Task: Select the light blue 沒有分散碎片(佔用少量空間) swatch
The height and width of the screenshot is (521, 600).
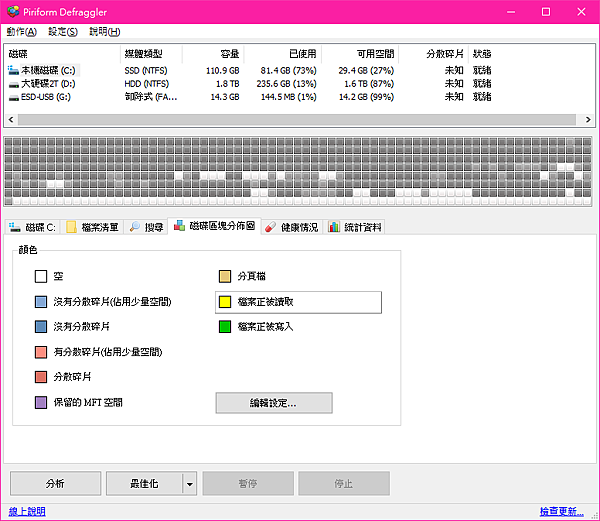Action: [41, 301]
